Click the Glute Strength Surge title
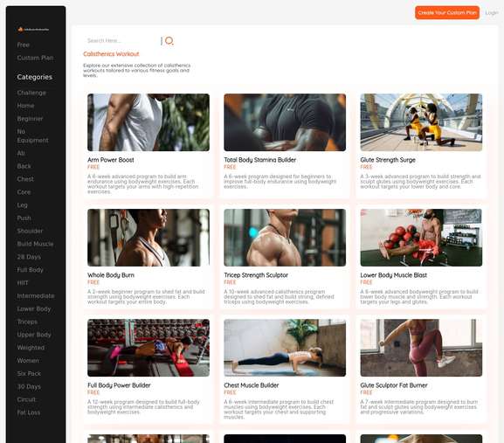 [x=388, y=160]
